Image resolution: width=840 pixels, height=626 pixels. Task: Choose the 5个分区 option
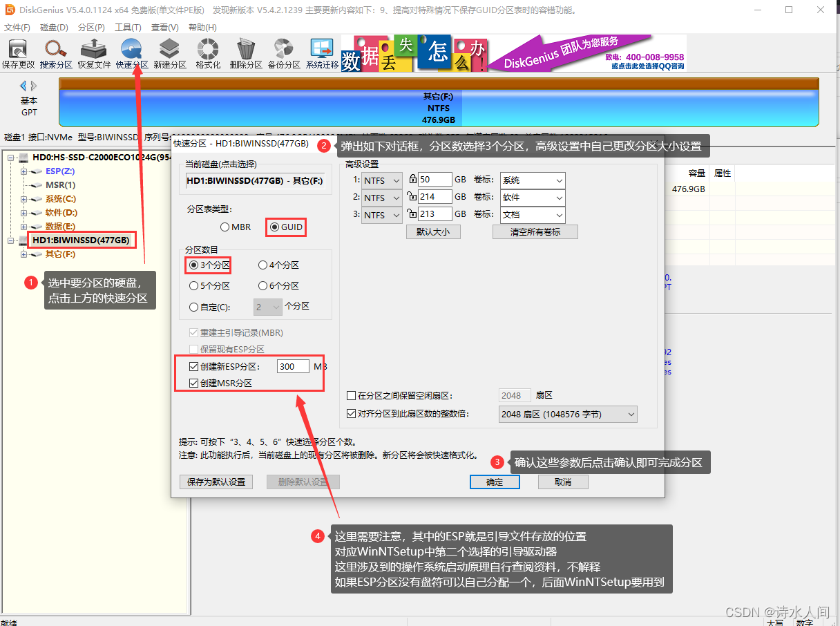(209, 286)
